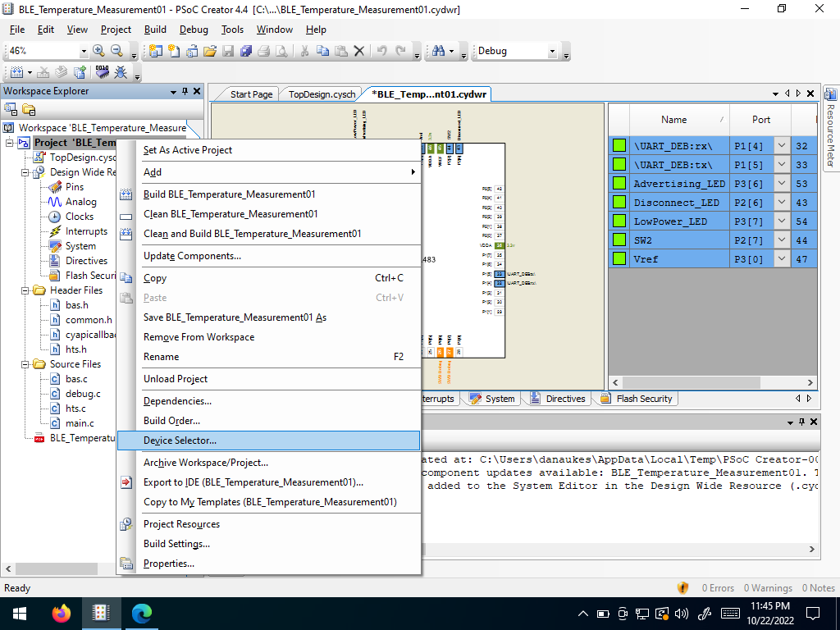This screenshot has height=630, width=840.
Task: Click the Delete X toolbar icon
Action: pyautogui.click(x=359, y=51)
